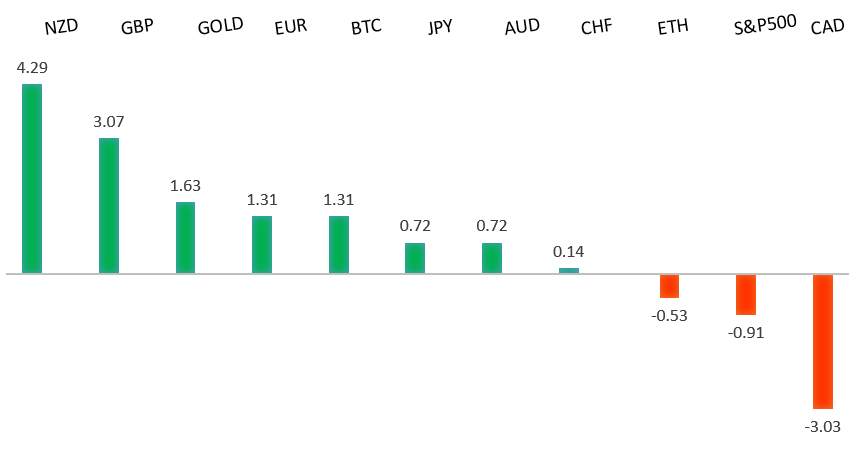865x463 pixels.
Task: Click the red CAD bar
Action: point(823,341)
